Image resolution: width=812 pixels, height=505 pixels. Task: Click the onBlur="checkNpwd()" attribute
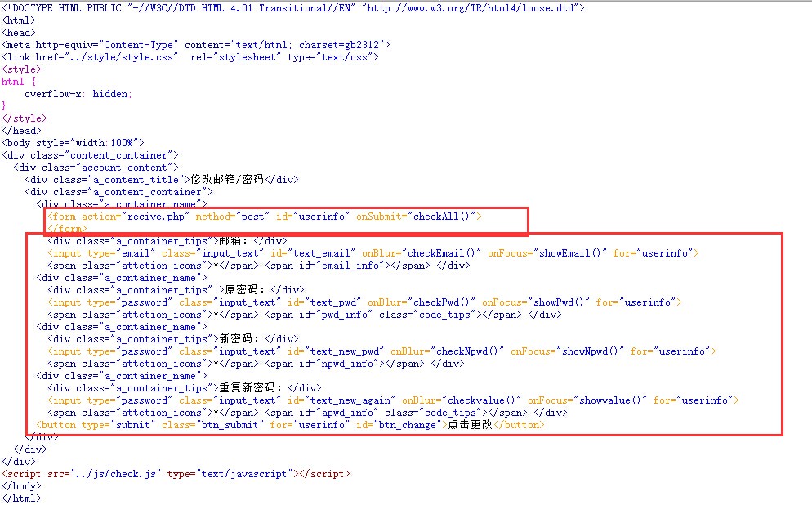(447, 351)
